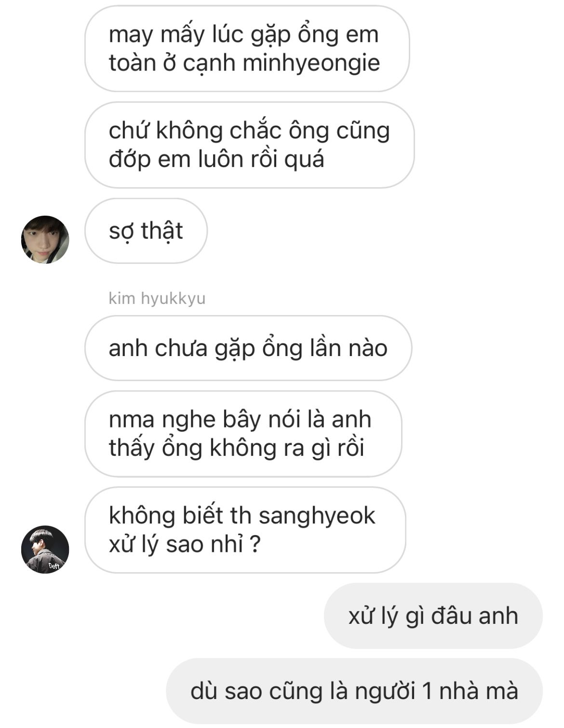The image size is (564, 728).
Task: Click the question mark ending the sanghyeok message
Action: [255, 544]
